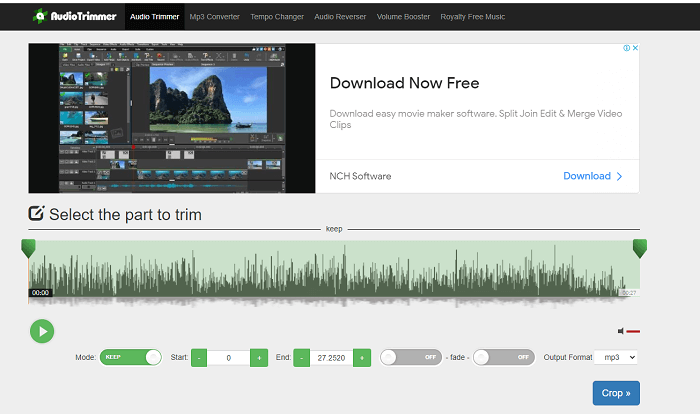Adjust the red volume slider
700x414 pixels.
click(x=633, y=331)
